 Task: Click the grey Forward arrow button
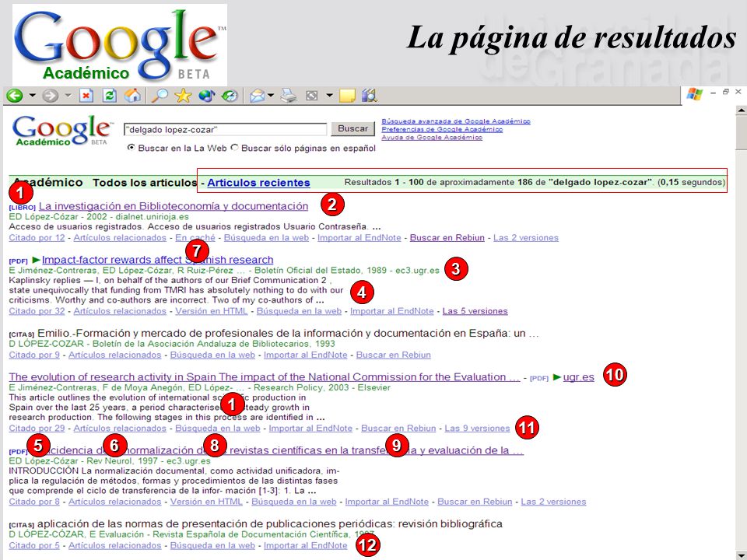point(50,96)
